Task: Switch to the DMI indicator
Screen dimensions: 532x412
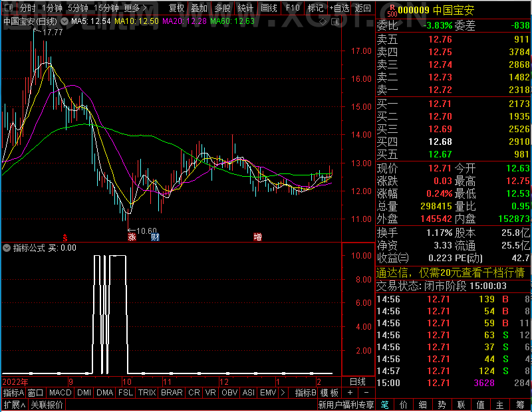Action: 84,393
